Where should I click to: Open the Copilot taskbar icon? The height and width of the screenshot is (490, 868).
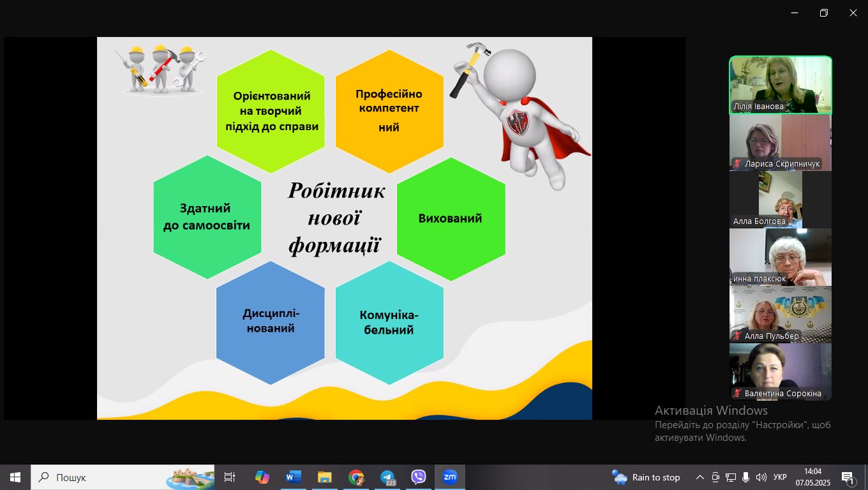(x=262, y=477)
